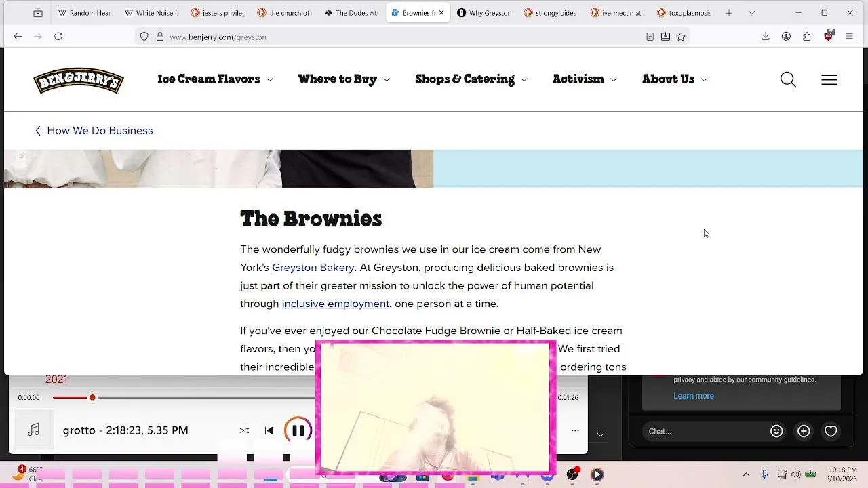Open Firefox account icon
The width and height of the screenshot is (868, 488).
tap(786, 37)
